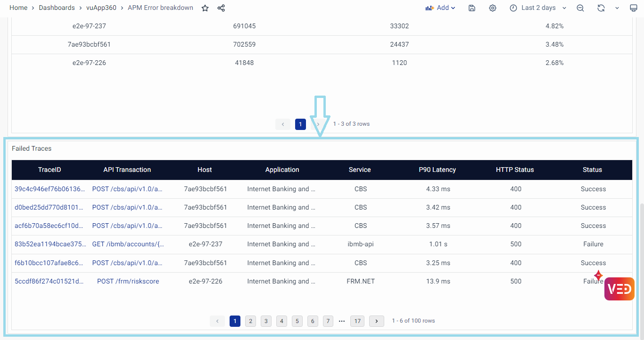Click the zoom out time range icon
Image resolution: width=644 pixels, height=340 pixels.
[580, 8]
